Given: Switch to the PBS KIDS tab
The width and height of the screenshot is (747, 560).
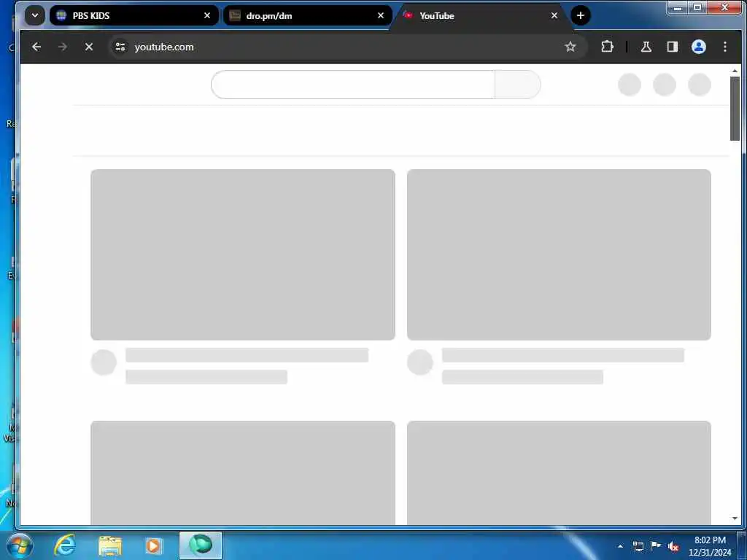Looking at the screenshot, I should click(x=134, y=15).
